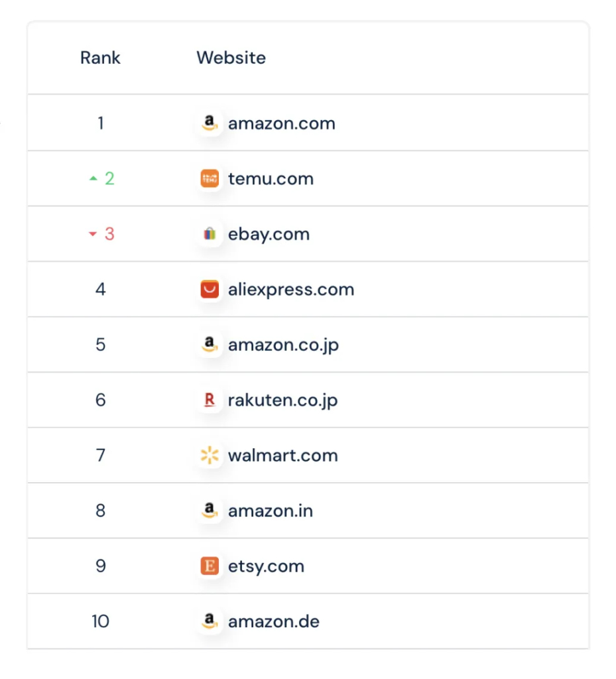Click the Website column header
This screenshot has width=616, height=679.
click(231, 58)
